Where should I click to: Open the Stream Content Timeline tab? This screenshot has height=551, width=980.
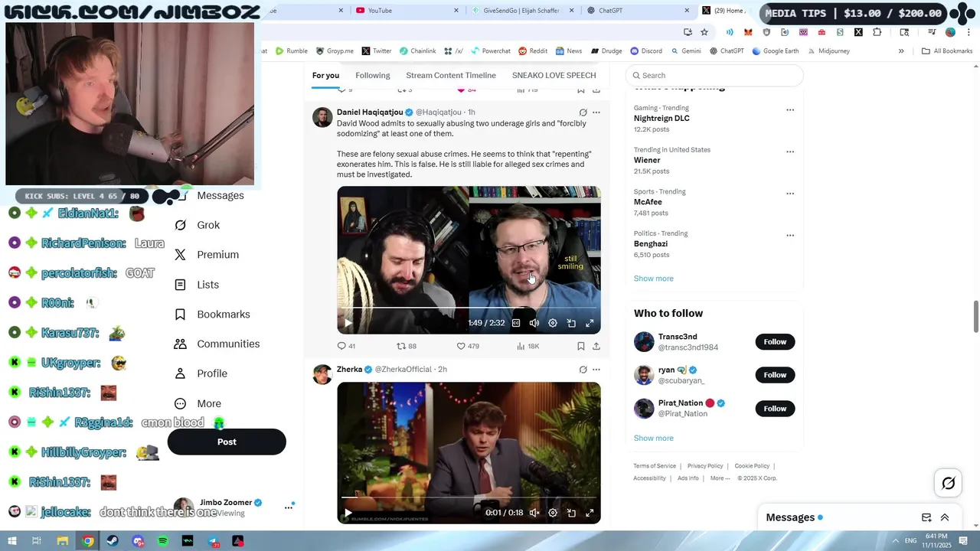coord(451,75)
